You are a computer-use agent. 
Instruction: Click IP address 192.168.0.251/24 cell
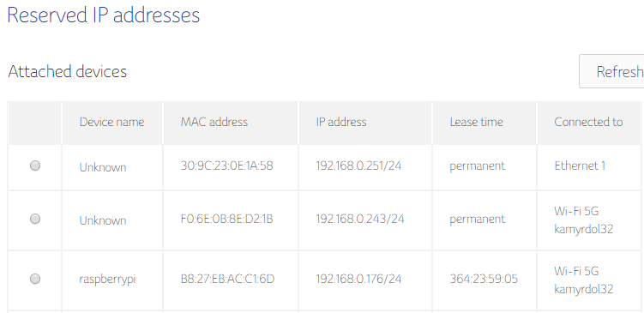coord(358,166)
